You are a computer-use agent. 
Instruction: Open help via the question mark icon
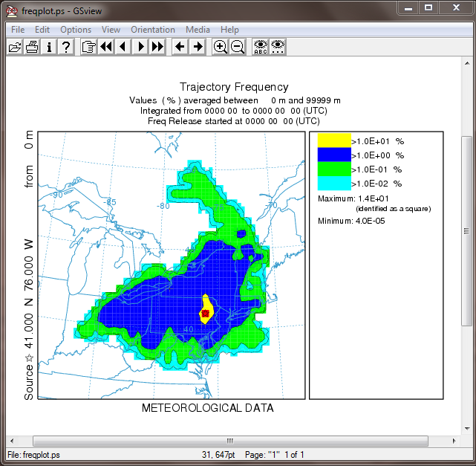pos(66,47)
